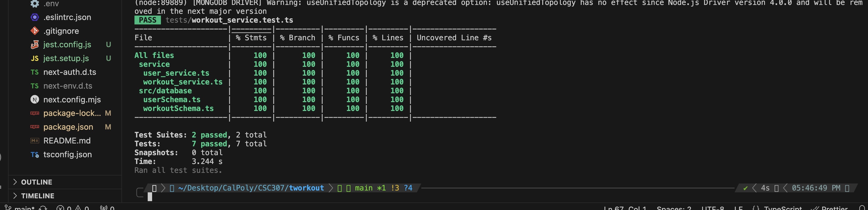Screen dimensions: 868x210
Task: Click the TS icon beside next-auth.d.ts
Action: coord(35,72)
